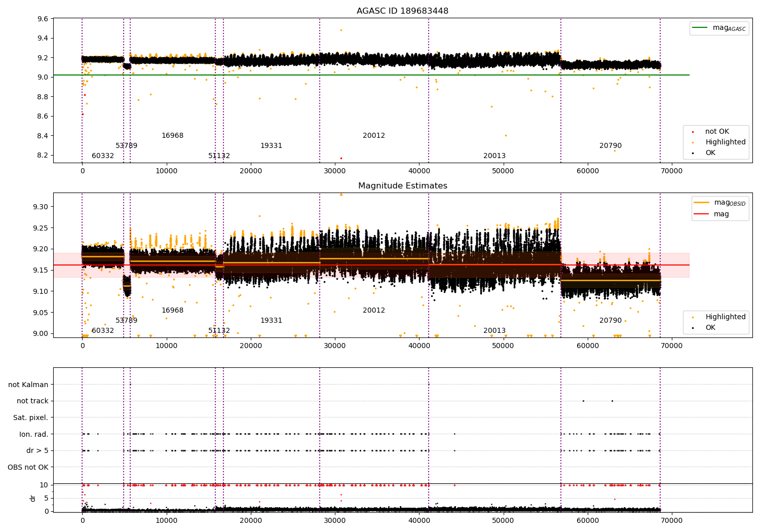Click the orange line swatch in mag OBSID legend
This screenshot has width=760, height=532.
tap(701, 202)
